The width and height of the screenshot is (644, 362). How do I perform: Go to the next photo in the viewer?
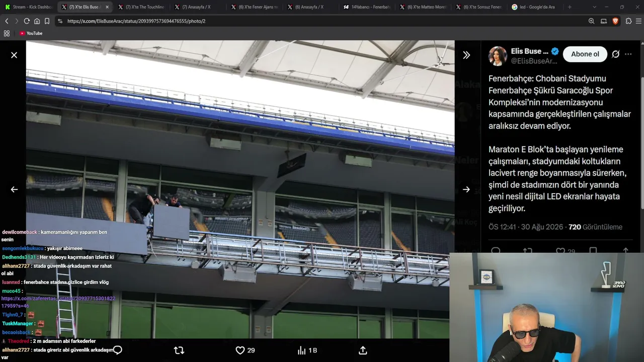[466, 190]
